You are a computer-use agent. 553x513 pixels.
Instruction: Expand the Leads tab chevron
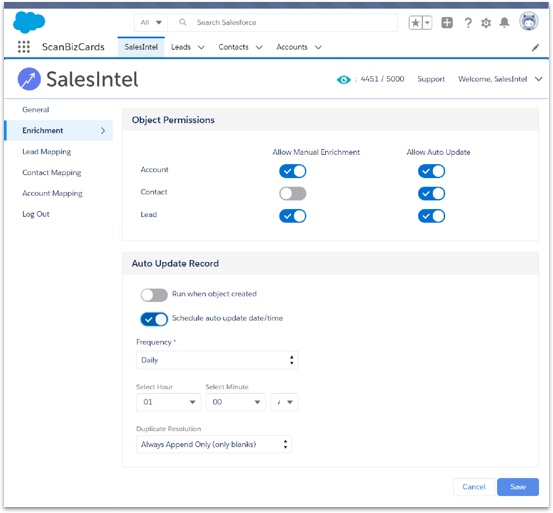(x=201, y=47)
